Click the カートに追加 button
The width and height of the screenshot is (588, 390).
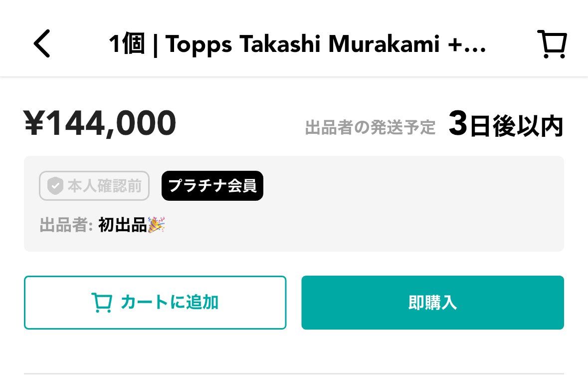click(x=155, y=303)
